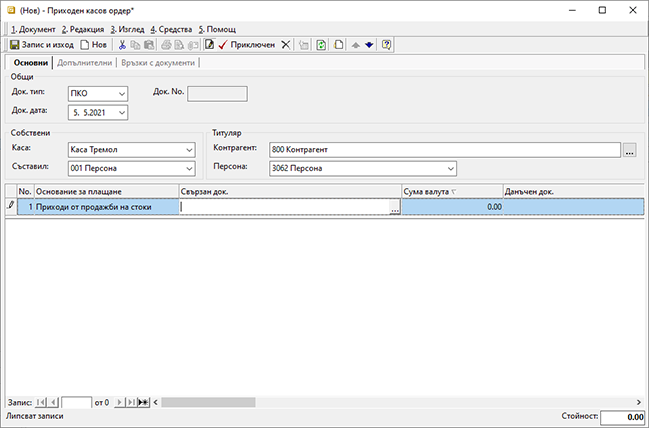Click the new record asterisk navigation button

(x=144, y=402)
